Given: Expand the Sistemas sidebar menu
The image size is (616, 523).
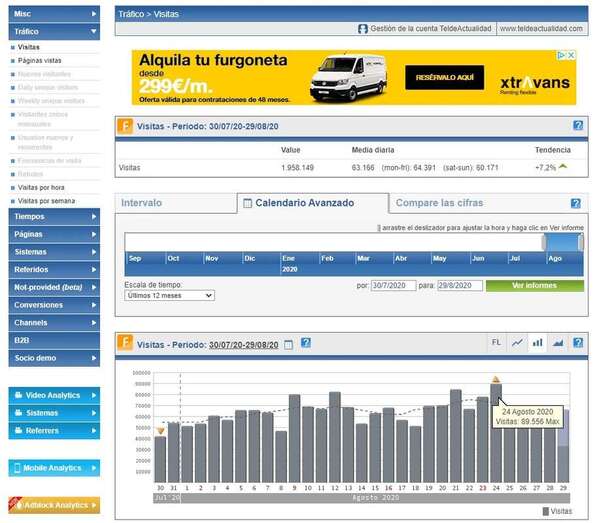Looking at the screenshot, I should click(54, 252).
